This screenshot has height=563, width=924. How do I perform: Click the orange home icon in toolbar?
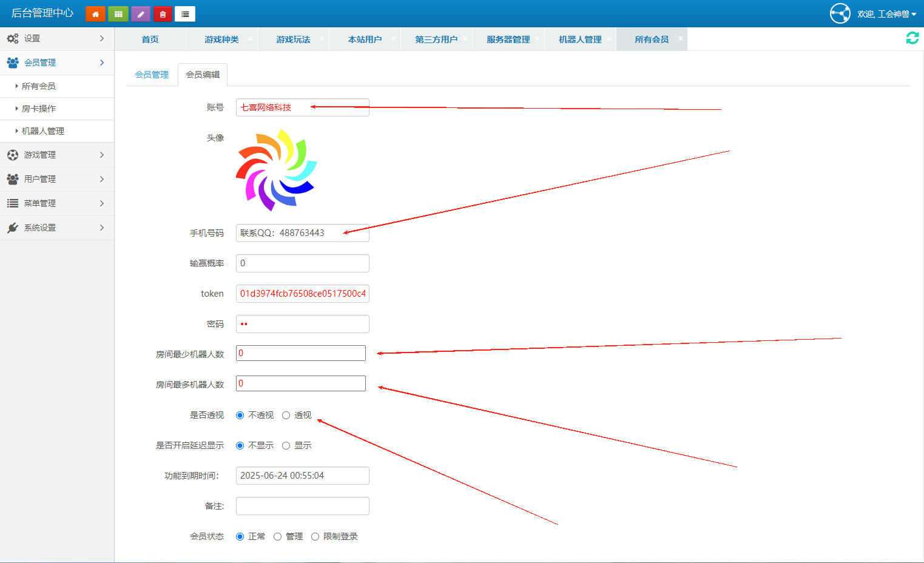pos(95,13)
